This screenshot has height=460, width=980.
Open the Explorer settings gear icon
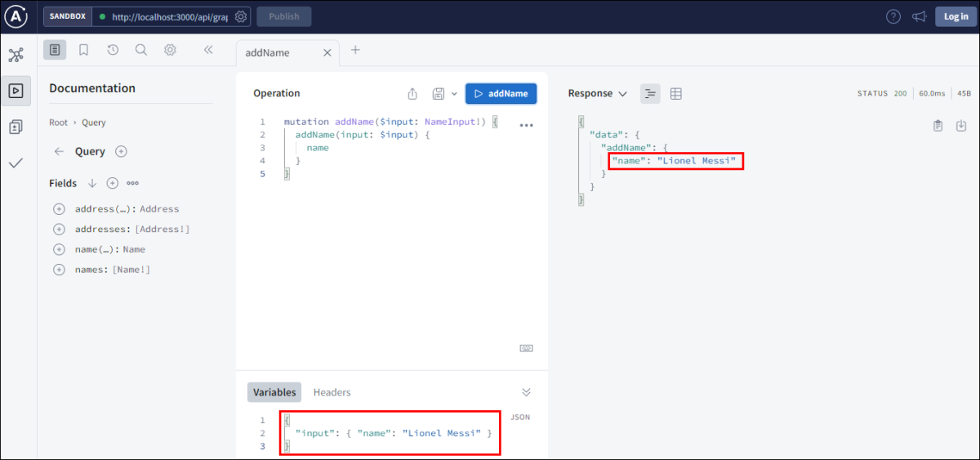(x=170, y=50)
